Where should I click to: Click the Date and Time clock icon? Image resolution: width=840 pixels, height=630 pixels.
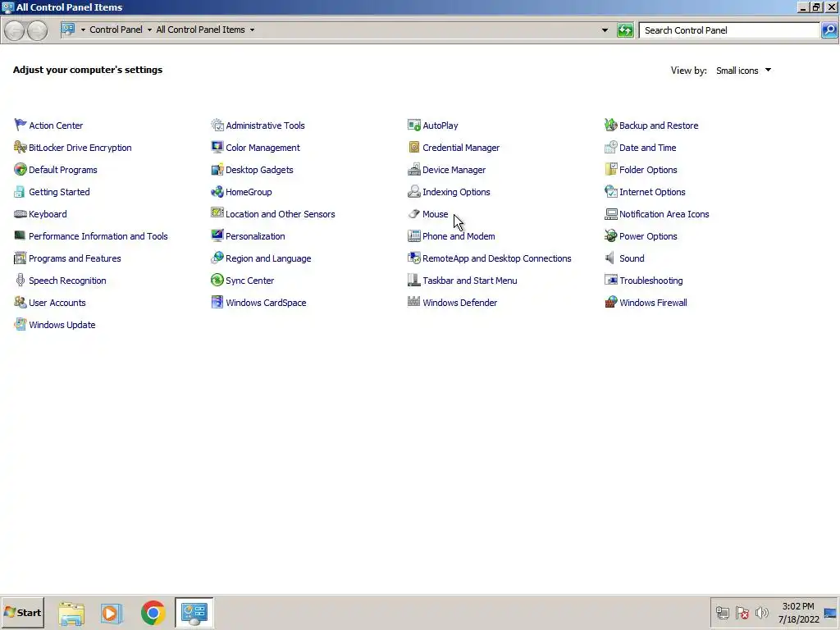point(610,148)
